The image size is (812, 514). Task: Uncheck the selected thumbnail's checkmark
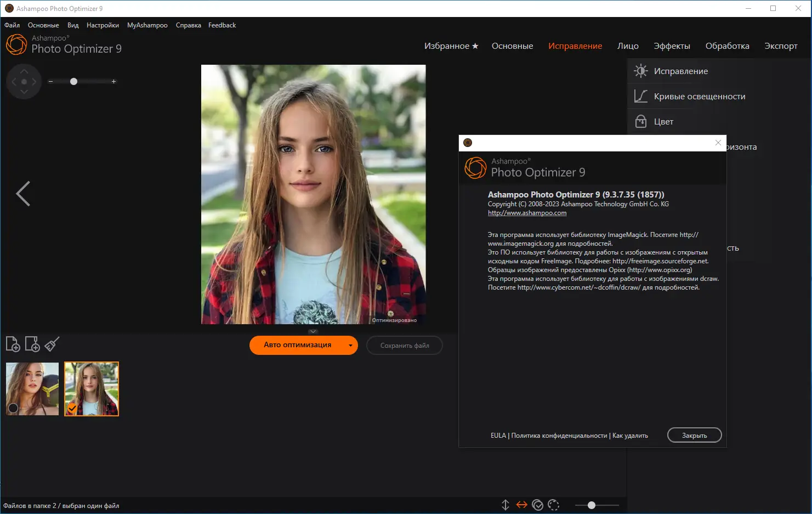point(72,408)
